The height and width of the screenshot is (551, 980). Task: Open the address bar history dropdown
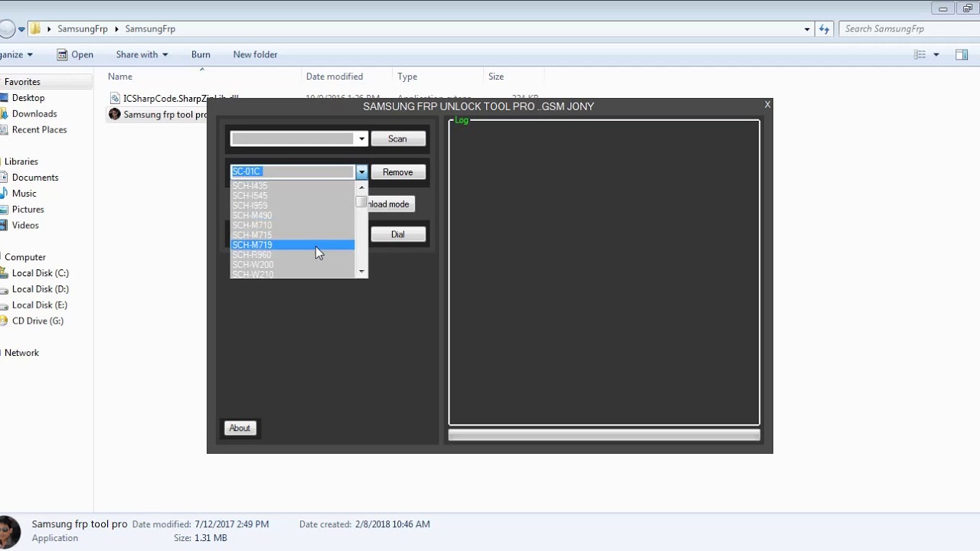coord(807,29)
